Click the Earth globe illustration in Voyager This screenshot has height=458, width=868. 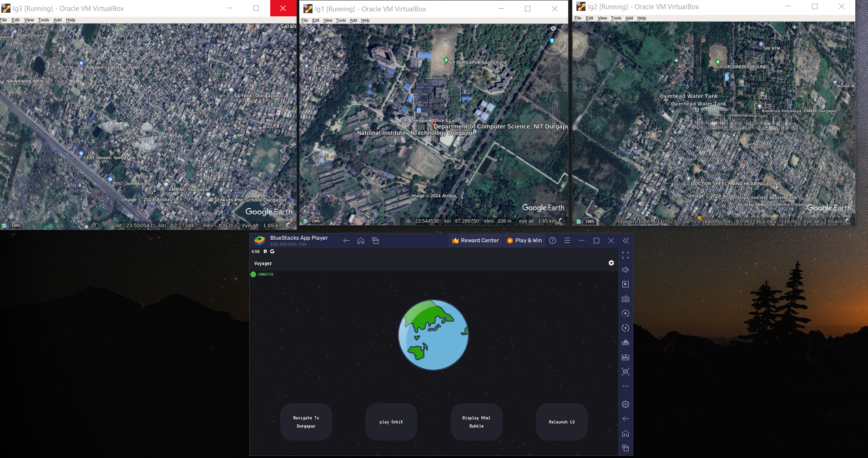pos(433,335)
